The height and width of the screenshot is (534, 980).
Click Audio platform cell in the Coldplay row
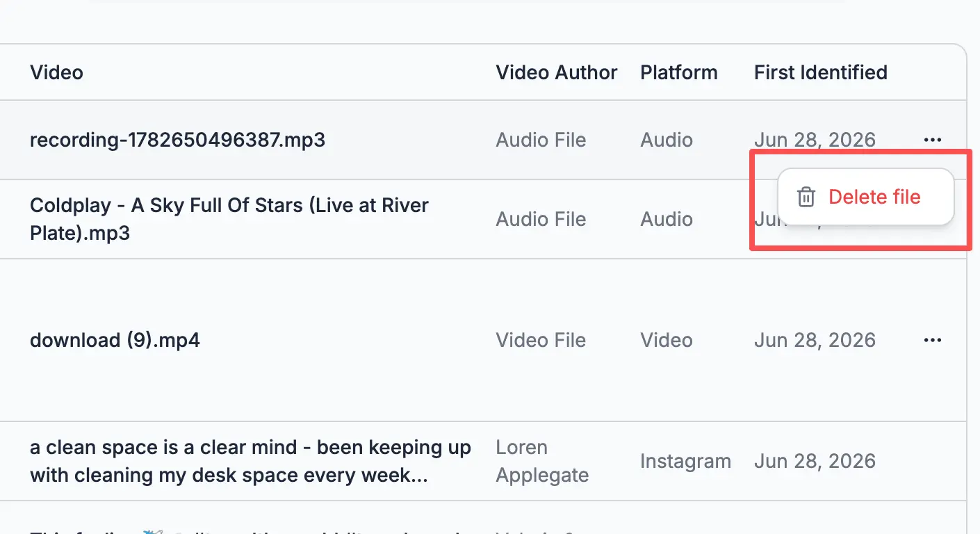coord(667,219)
